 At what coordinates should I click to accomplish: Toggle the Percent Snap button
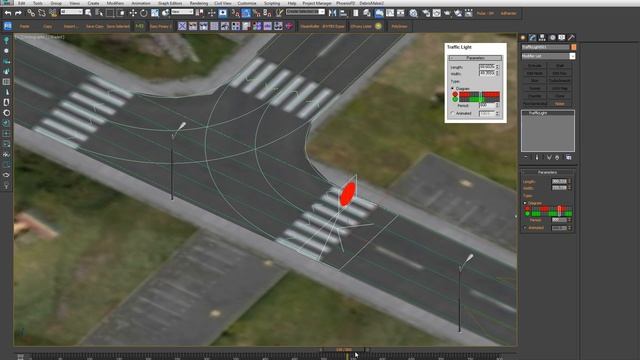pos(256,13)
